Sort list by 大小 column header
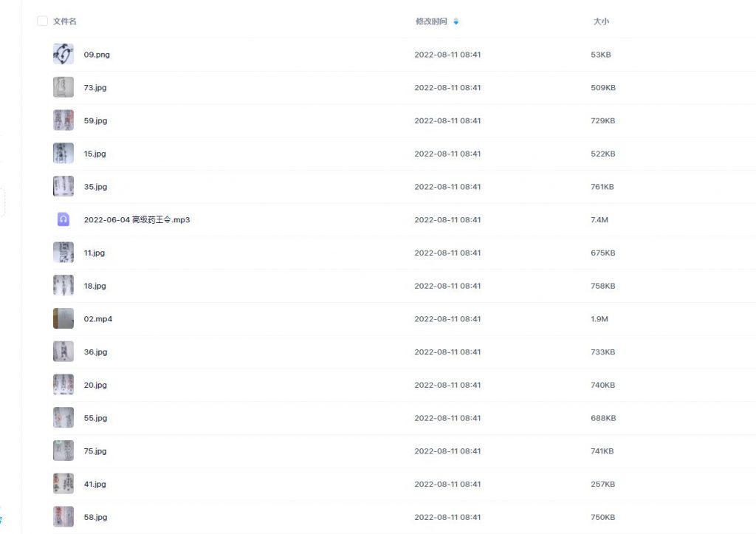Image resolution: width=756 pixels, height=534 pixels. pyautogui.click(x=601, y=21)
